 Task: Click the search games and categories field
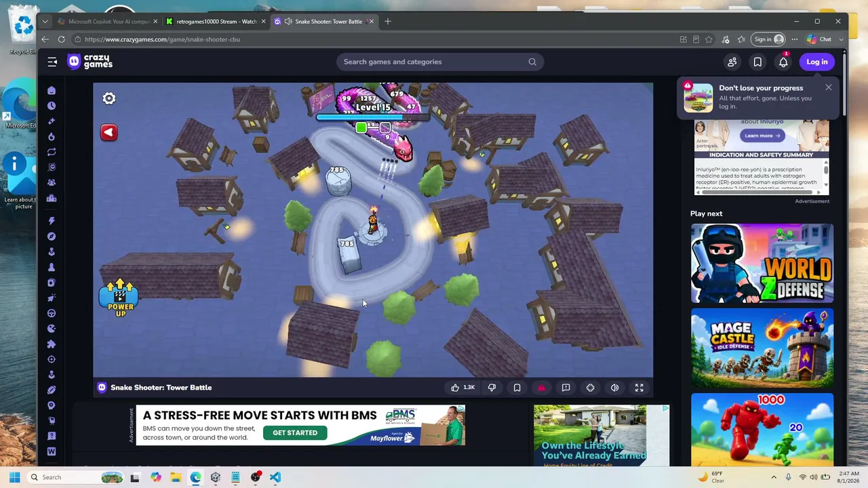(x=439, y=62)
